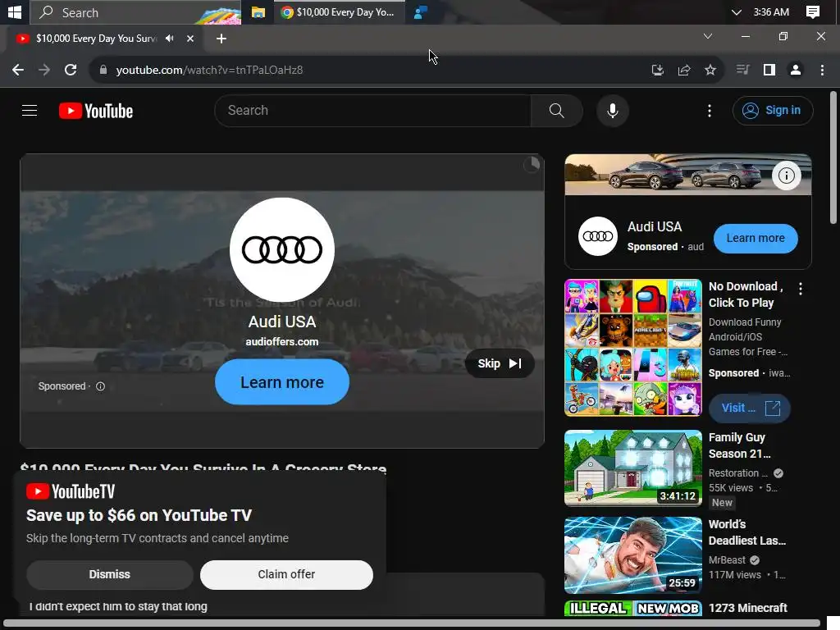The width and height of the screenshot is (840, 630).
Task: Go forward in browser history
Action: 44,71
